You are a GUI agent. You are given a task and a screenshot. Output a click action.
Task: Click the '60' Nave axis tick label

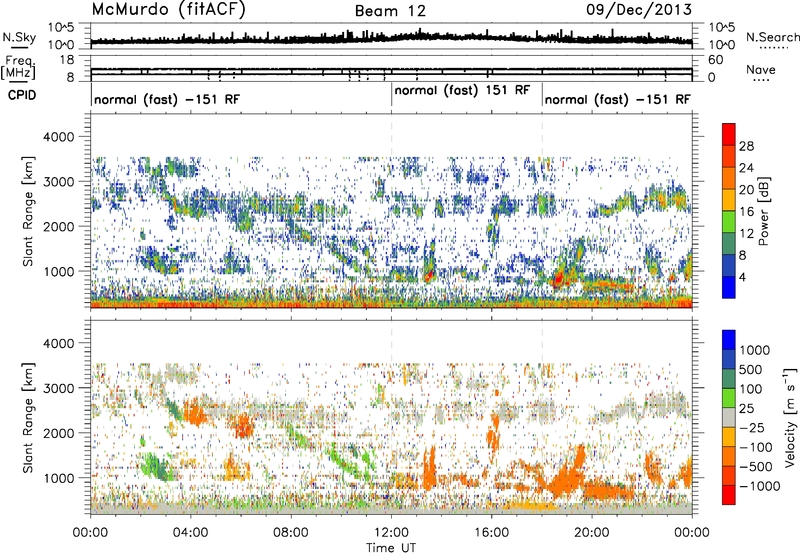(x=716, y=60)
